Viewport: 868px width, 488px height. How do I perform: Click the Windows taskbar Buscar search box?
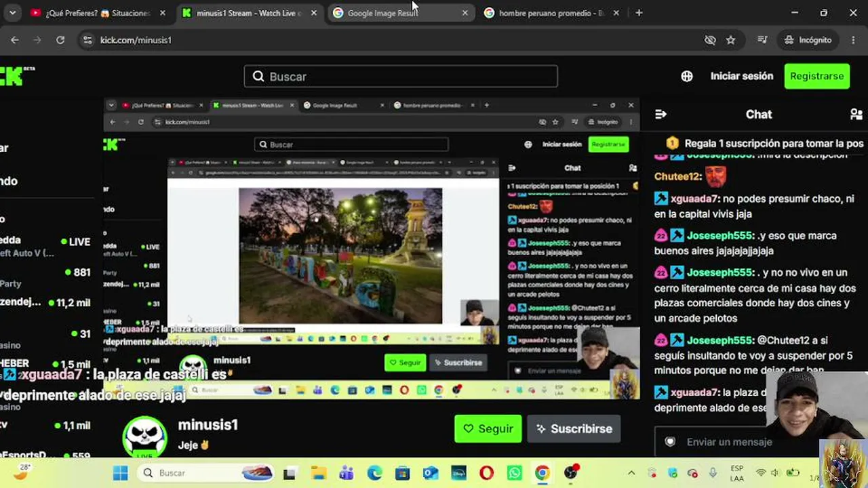pyautogui.click(x=207, y=473)
